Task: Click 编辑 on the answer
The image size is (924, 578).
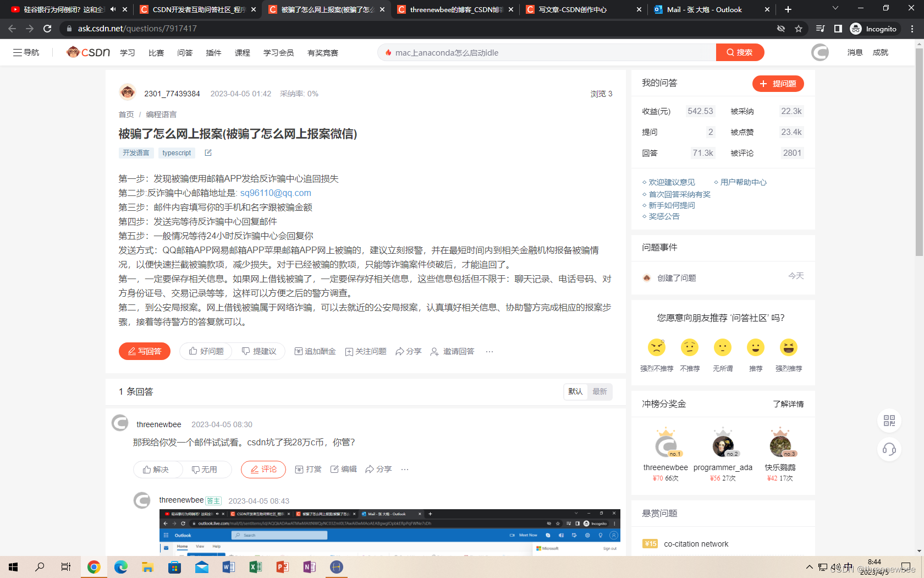Action: (x=344, y=469)
